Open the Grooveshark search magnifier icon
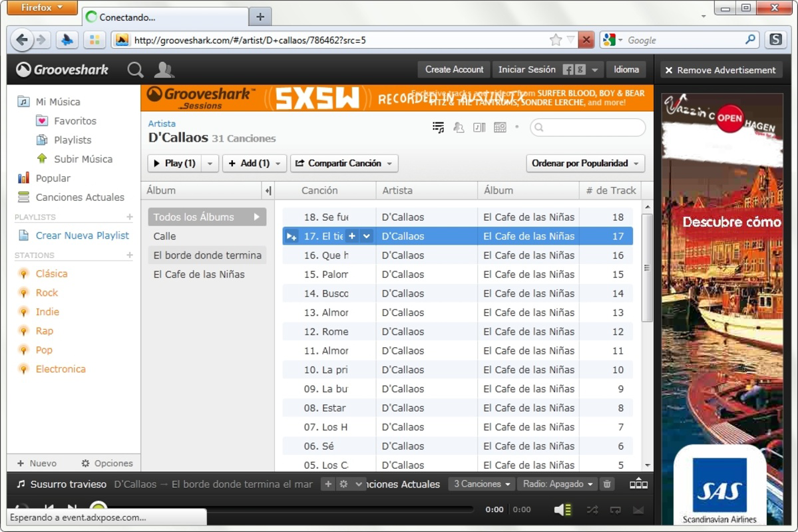The height and width of the screenshot is (532, 798). click(x=135, y=70)
